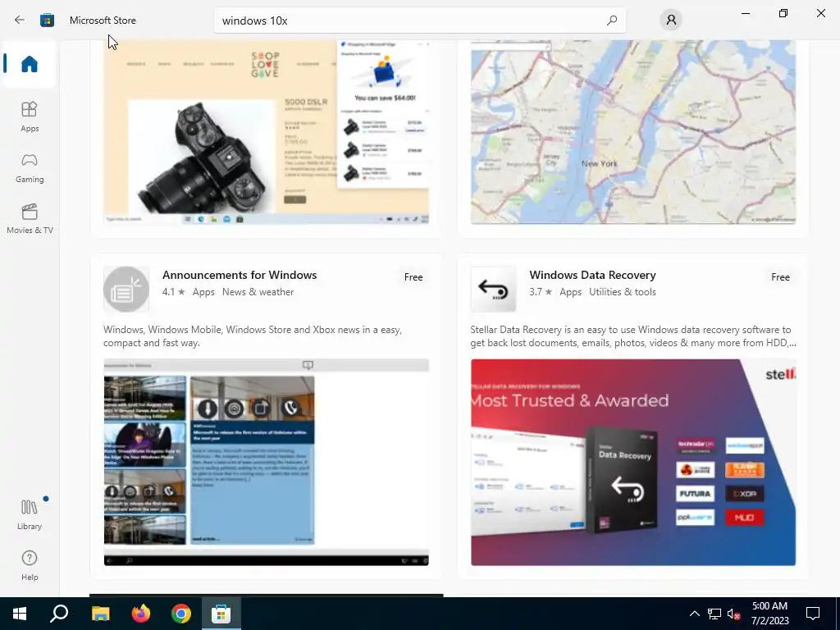This screenshot has height=630, width=840.
Task: Click the Microsoft Store logo icon
Action: (x=47, y=21)
